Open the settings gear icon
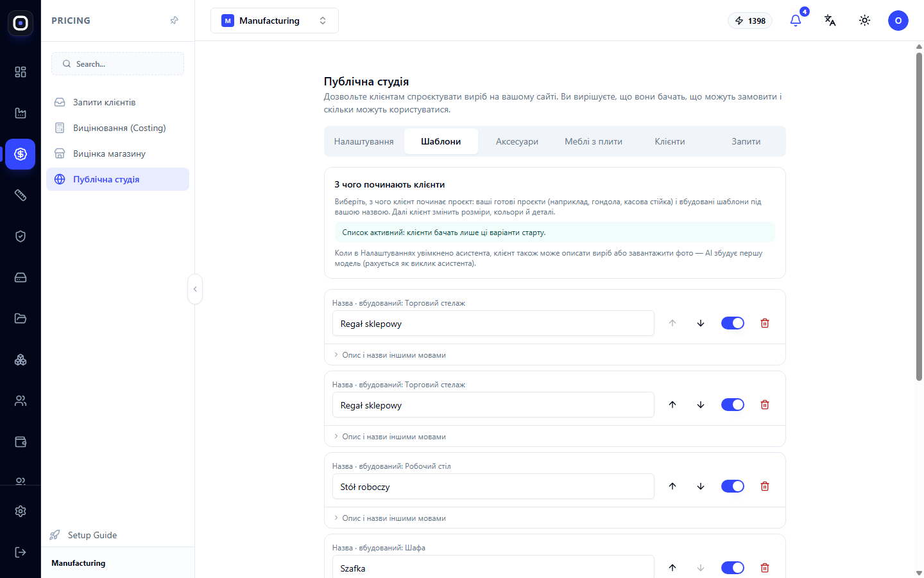 (21, 511)
